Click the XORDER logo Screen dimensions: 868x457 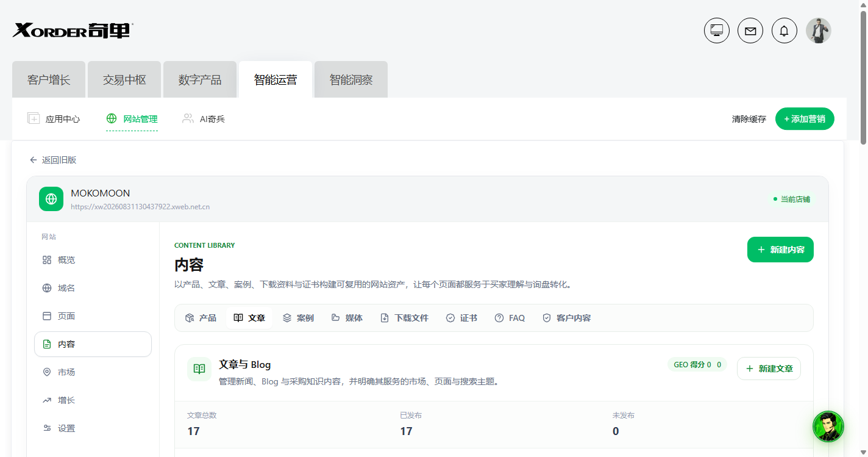pos(73,30)
